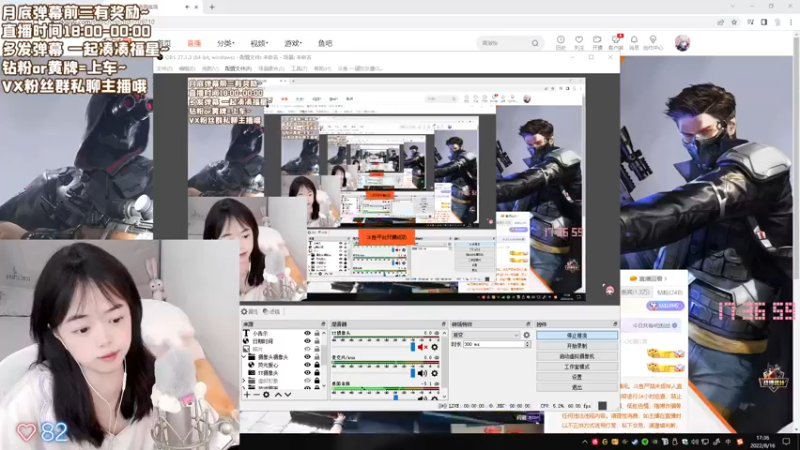800x450 pixels.
Task: Click the mixer panel scroll-up arrow
Action: [x=444, y=333]
